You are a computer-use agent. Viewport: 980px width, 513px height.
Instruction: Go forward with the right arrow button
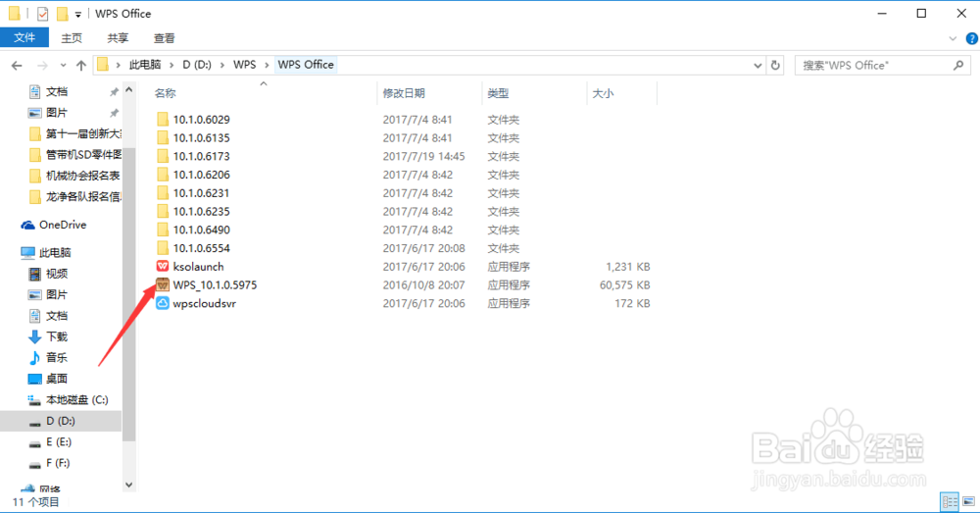(42, 65)
